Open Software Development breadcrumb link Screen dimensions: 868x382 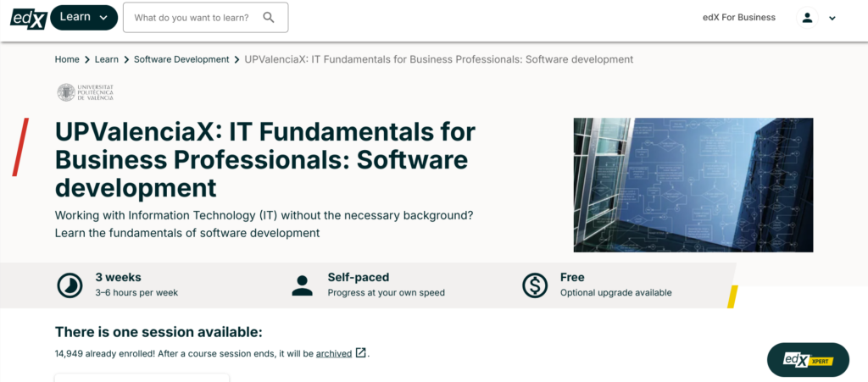tap(181, 59)
